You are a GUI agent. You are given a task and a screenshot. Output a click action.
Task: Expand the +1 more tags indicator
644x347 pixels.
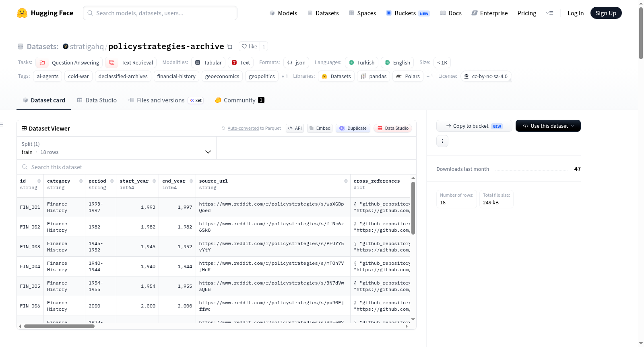click(x=285, y=76)
